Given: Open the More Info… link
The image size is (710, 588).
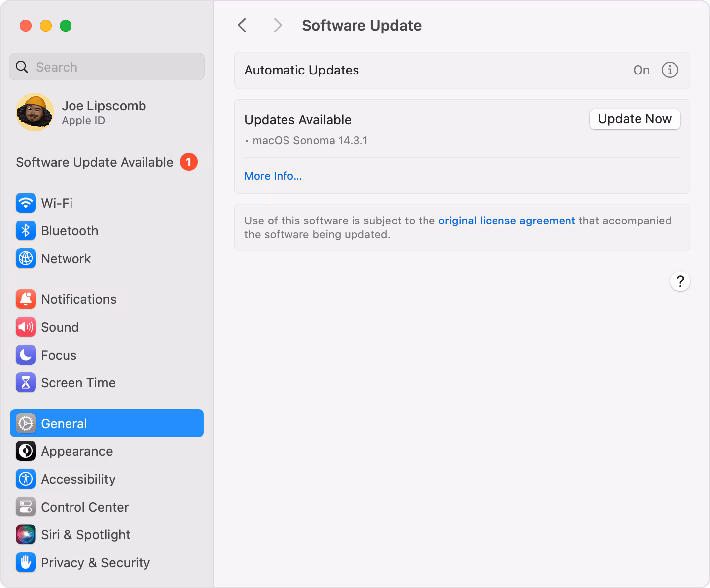Looking at the screenshot, I should (273, 176).
